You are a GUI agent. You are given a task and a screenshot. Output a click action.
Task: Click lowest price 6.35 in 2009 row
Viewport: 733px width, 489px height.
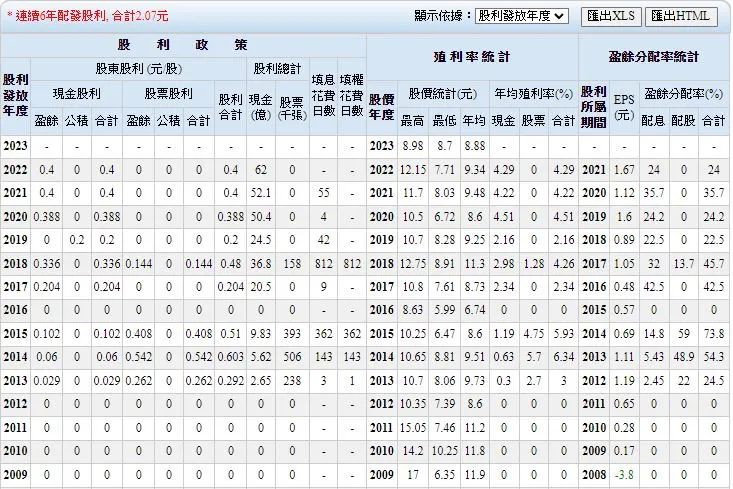445,475
